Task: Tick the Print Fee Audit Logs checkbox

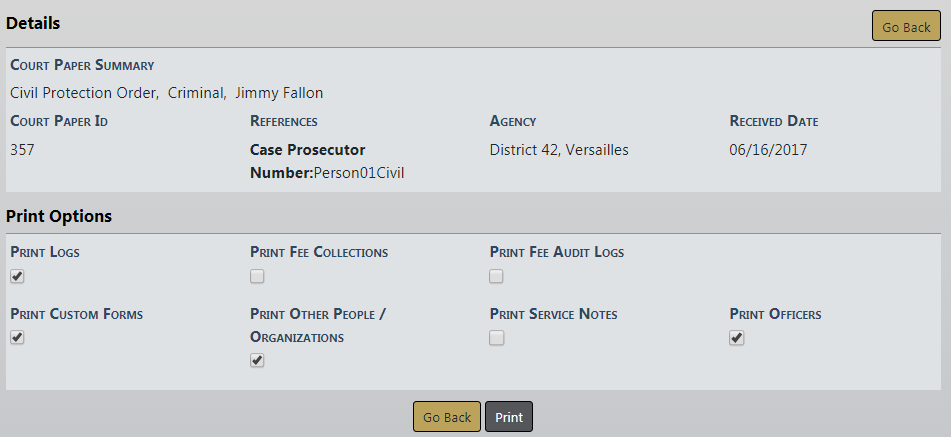Action: pos(497,276)
